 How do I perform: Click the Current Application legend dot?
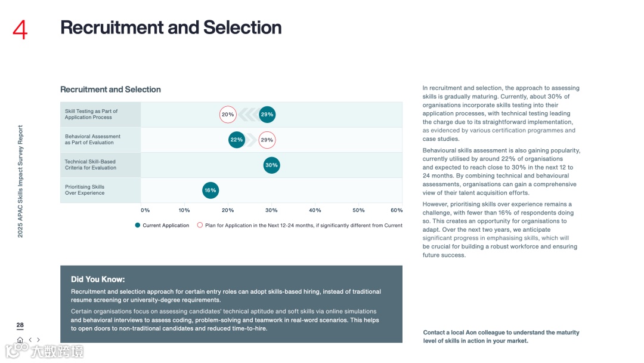click(x=138, y=225)
